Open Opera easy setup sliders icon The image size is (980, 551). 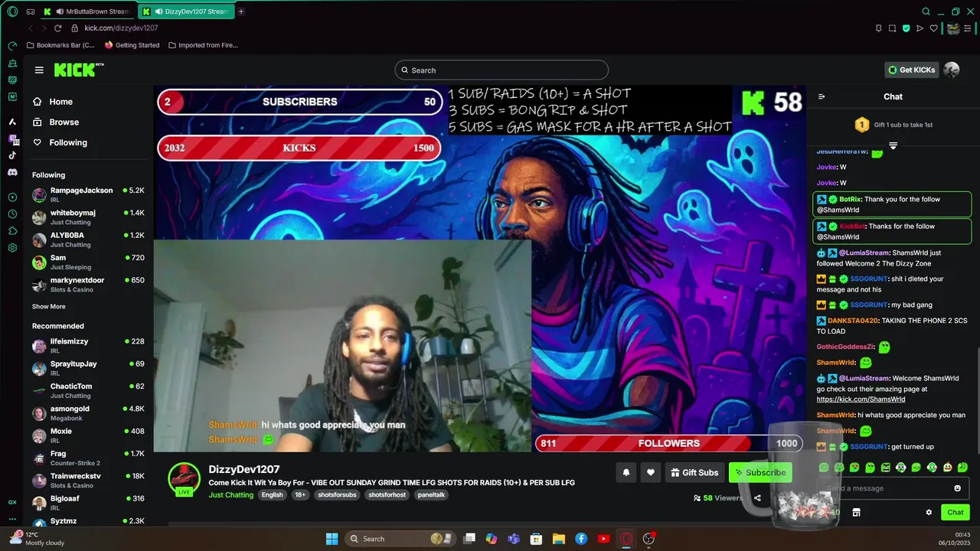pyautogui.click(x=968, y=28)
